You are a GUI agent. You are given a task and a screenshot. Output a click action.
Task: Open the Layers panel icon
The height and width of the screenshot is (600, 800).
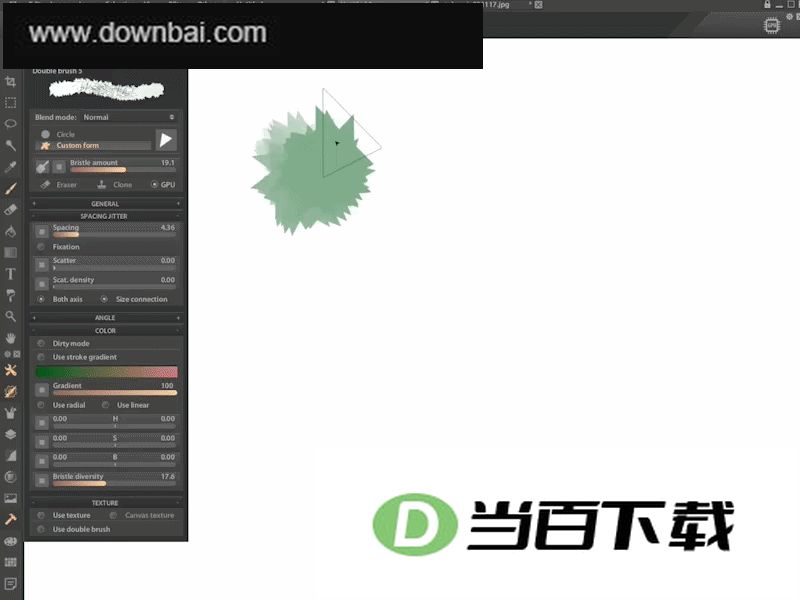click(10, 434)
